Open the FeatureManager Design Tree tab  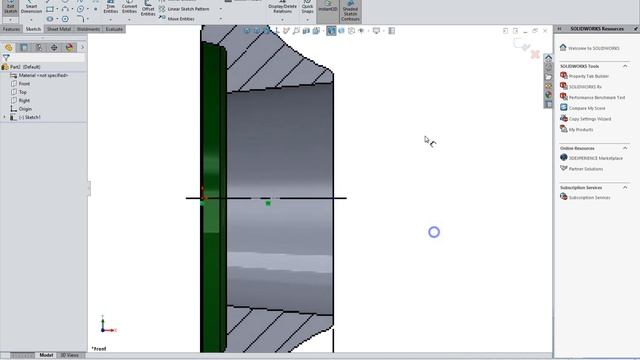click(x=9, y=47)
